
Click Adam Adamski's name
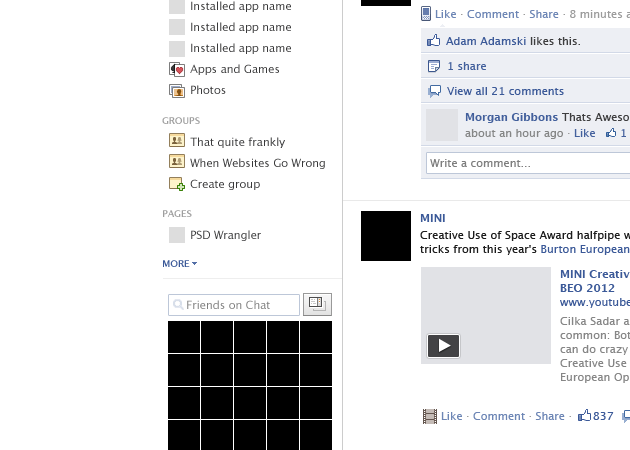pos(486,41)
